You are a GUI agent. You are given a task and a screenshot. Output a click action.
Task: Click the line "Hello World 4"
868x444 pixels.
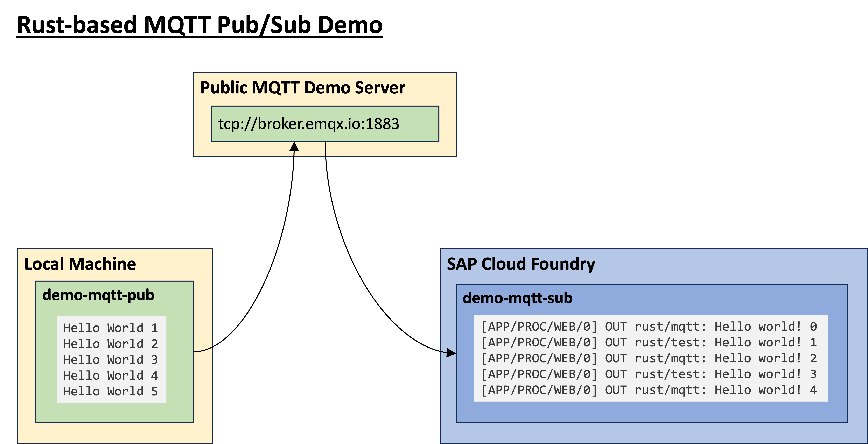pos(111,375)
